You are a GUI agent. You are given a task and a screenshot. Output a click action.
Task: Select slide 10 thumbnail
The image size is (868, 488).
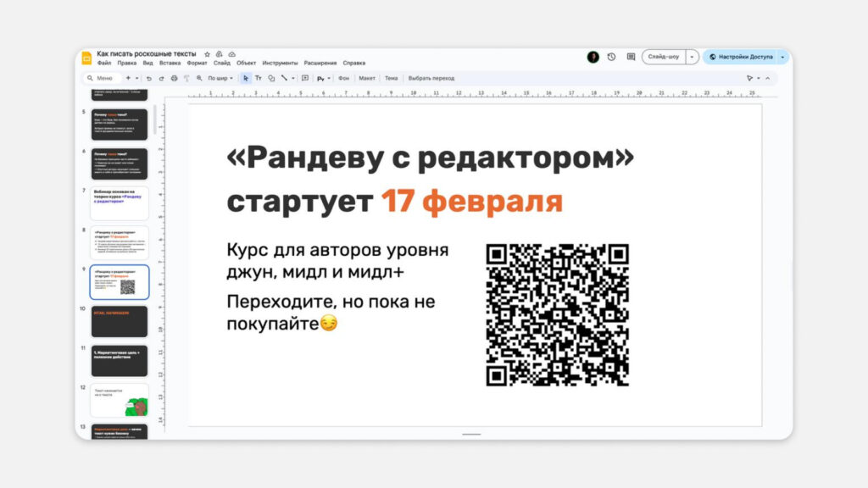point(120,321)
